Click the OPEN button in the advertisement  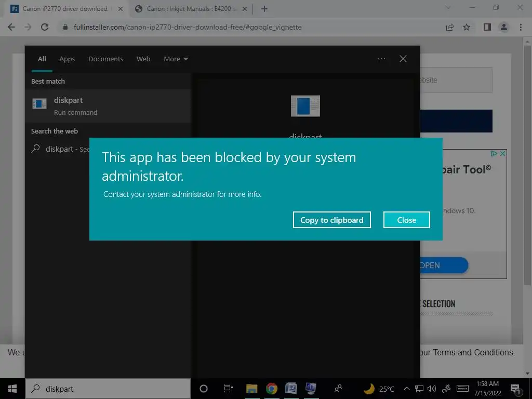pos(444,265)
